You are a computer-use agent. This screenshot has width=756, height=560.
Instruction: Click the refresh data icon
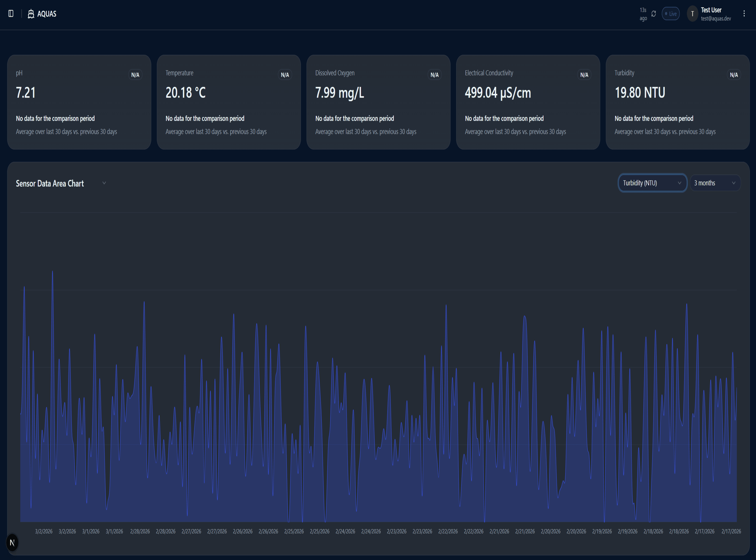654,14
